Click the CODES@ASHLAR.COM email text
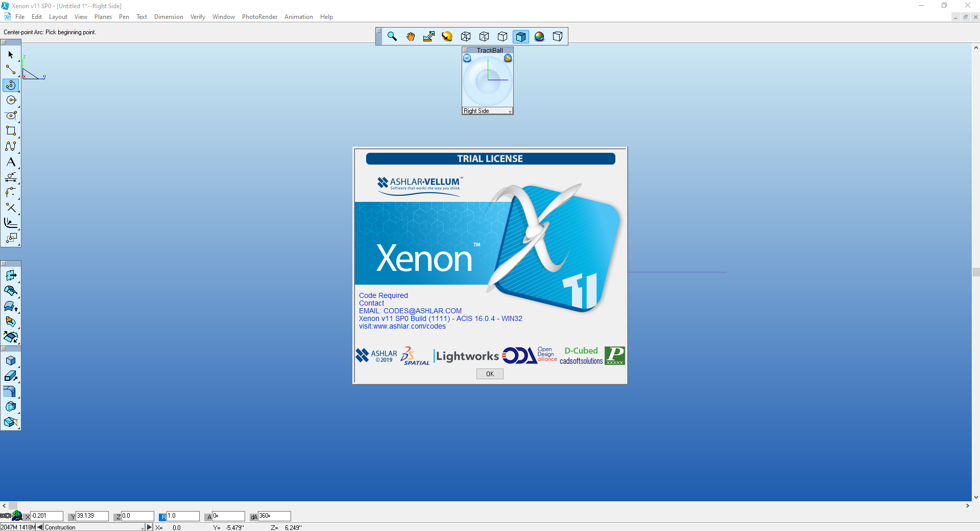The width and height of the screenshot is (980, 531). pos(422,311)
